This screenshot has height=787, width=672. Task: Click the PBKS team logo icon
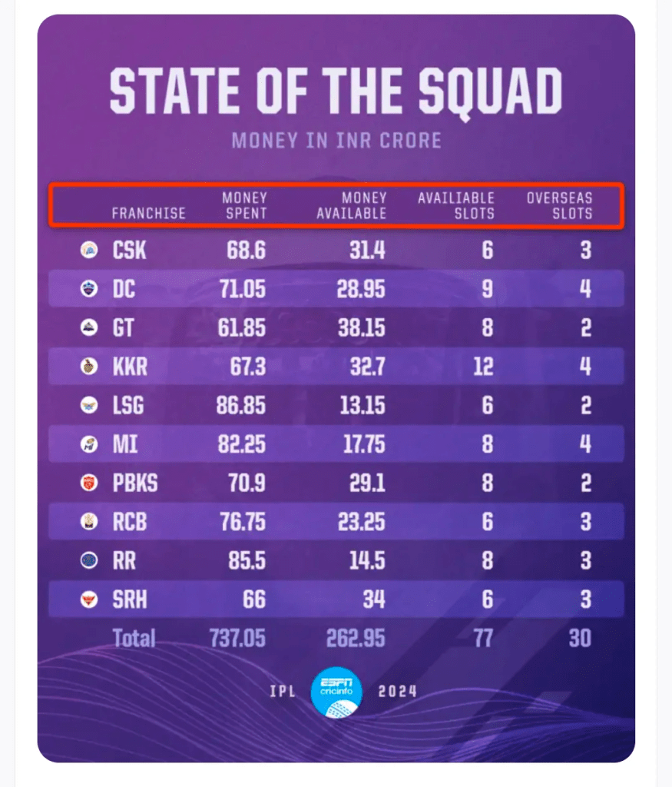pyautogui.click(x=89, y=483)
